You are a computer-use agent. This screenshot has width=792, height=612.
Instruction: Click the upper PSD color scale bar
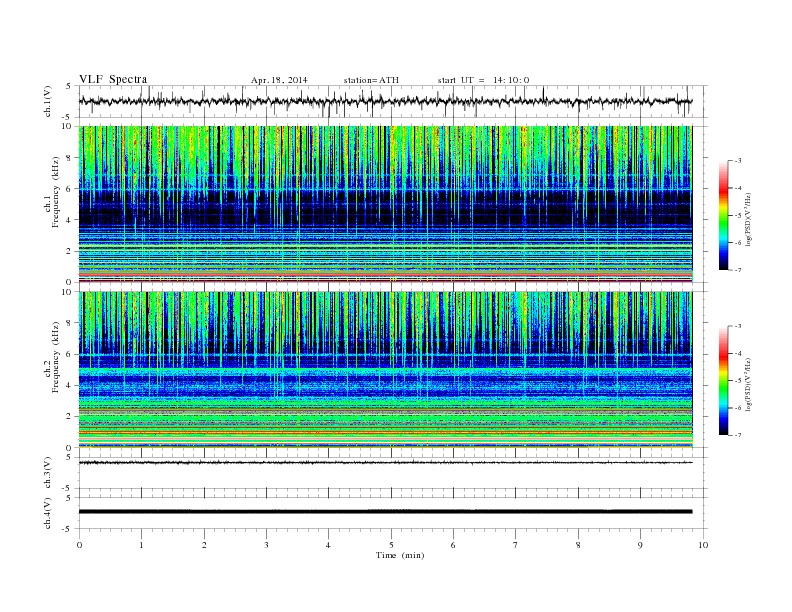click(724, 216)
